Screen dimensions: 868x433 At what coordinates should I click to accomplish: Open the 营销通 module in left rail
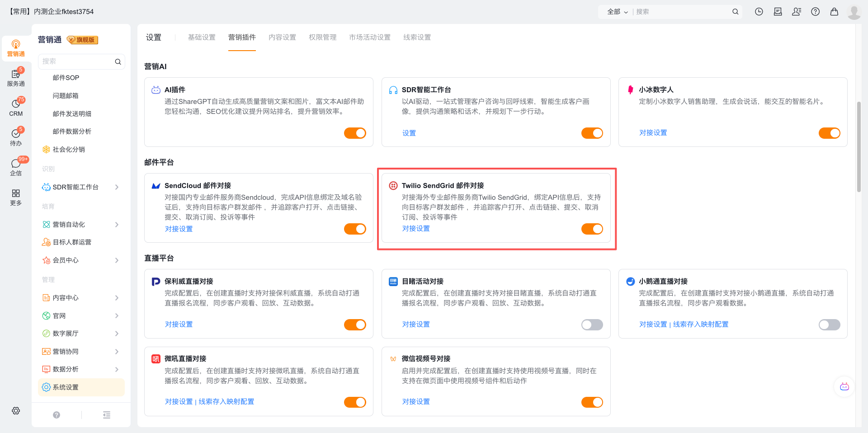click(16, 48)
